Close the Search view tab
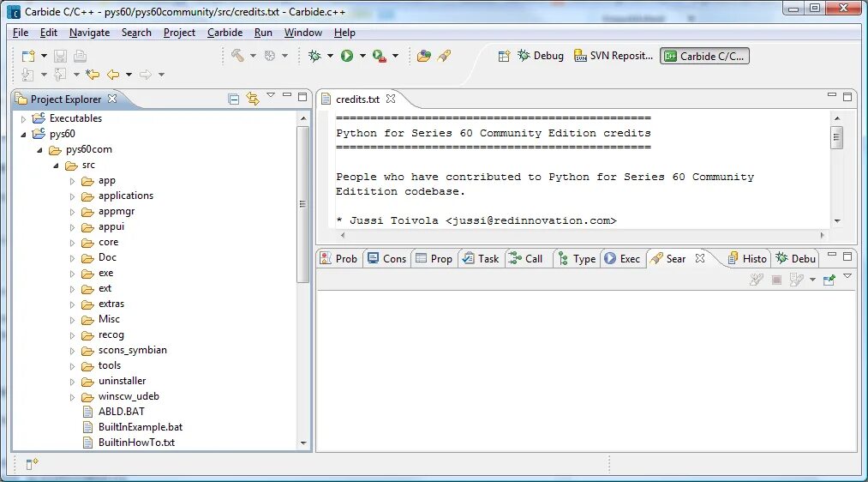 (x=700, y=258)
